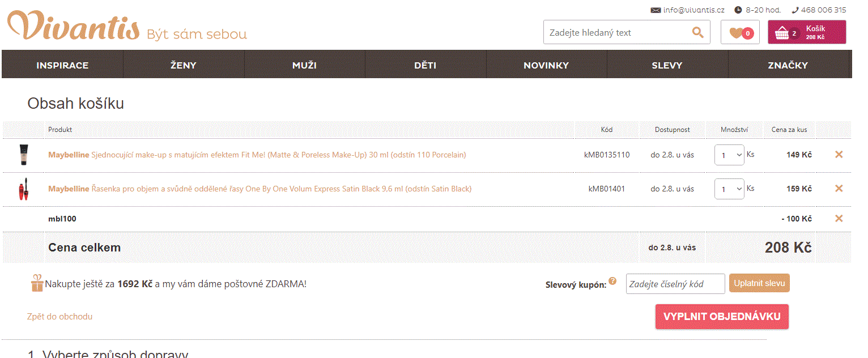Open the ŽENY menu
This screenshot has width=868, height=358.
click(184, 65)
